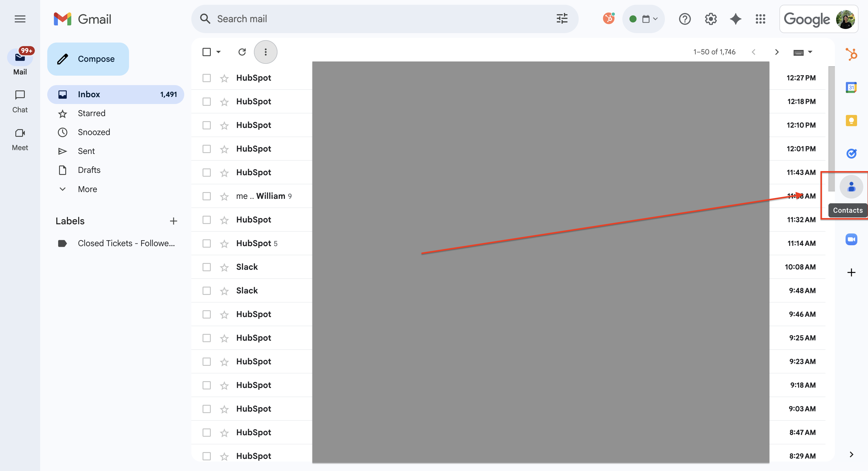Refresh the inbox

[x=242, y=52]
